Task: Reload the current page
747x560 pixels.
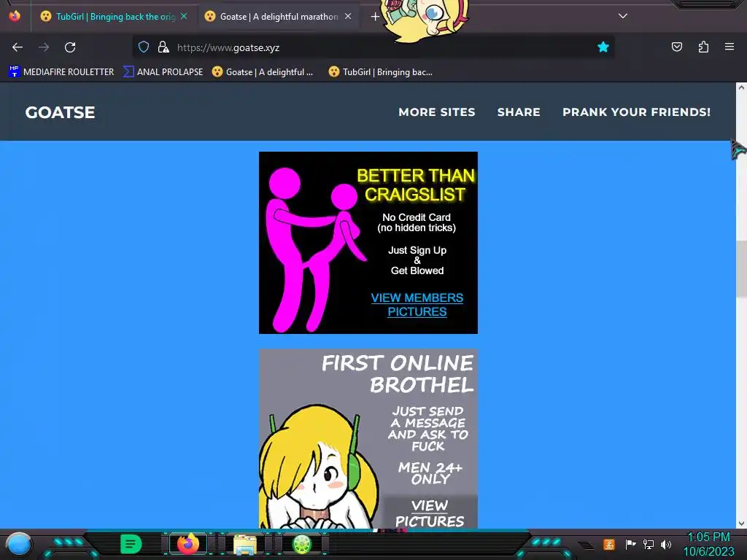Action: click(70, 47)
